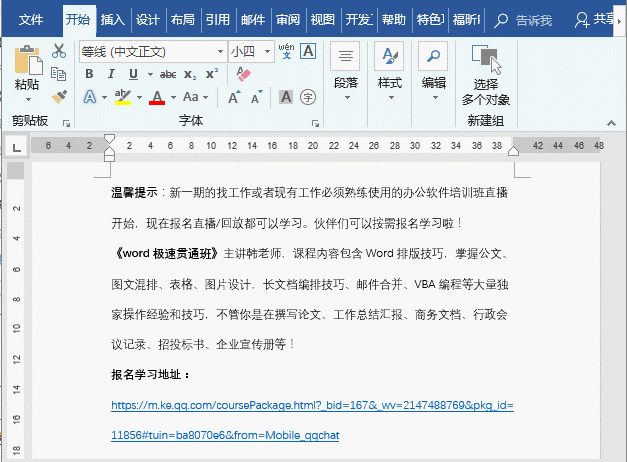
Task: Open the 样式 styles gallery
Action: (x=390, y=72)
